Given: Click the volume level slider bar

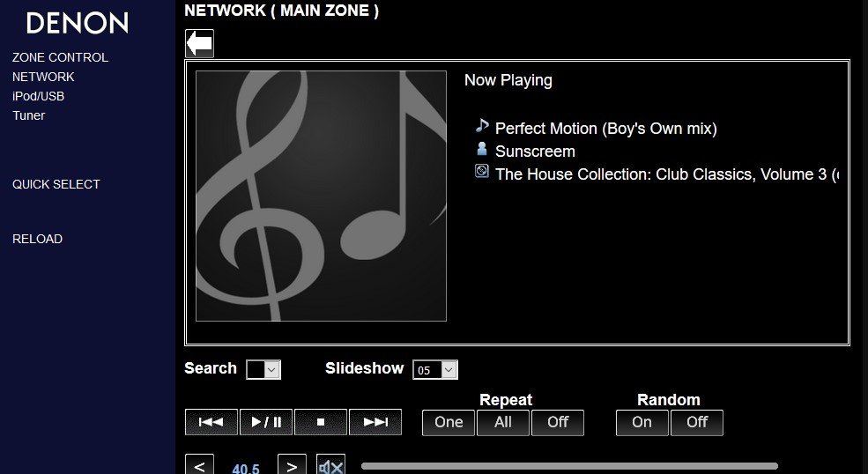Looking at the screenshot, I should pyautogui.click(x=569, y=466).
